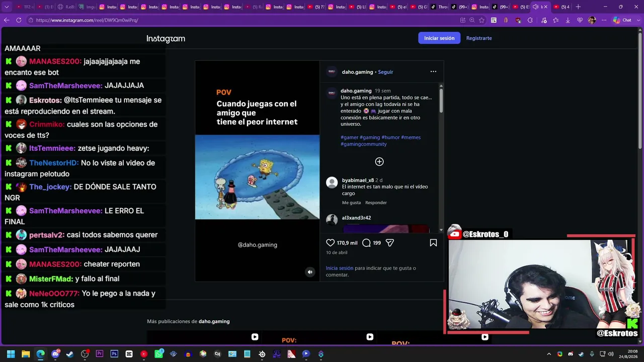Reload the page with the refresh icon

[x=19, y=20]
